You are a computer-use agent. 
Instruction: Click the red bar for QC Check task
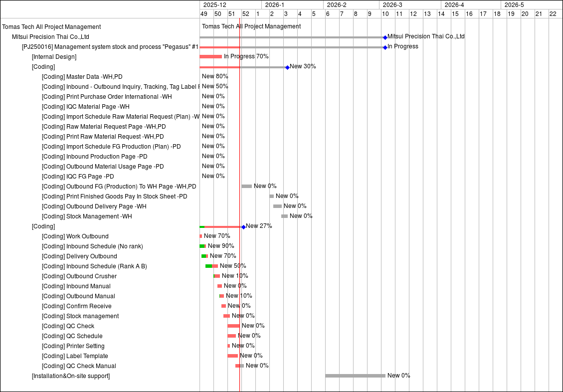click(233, 326)
